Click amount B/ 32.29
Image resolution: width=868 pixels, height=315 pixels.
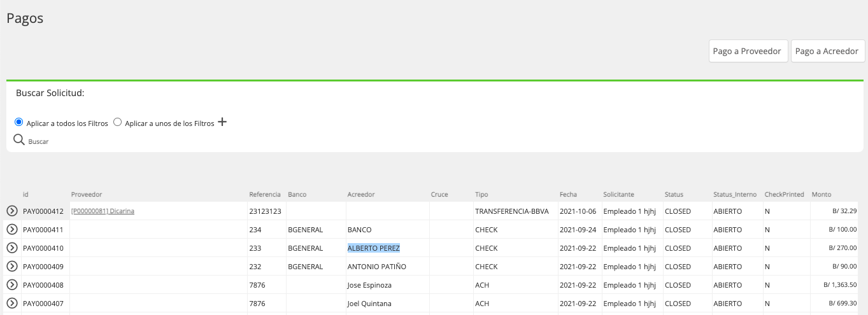pos(844,211)
